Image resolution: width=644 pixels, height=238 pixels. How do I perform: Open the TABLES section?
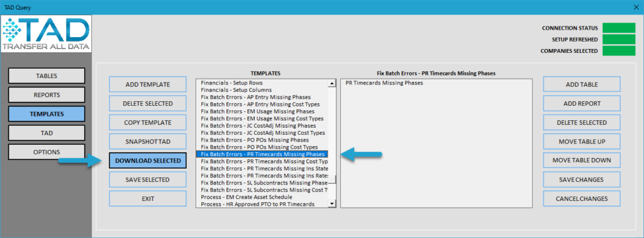pos(47,76)
